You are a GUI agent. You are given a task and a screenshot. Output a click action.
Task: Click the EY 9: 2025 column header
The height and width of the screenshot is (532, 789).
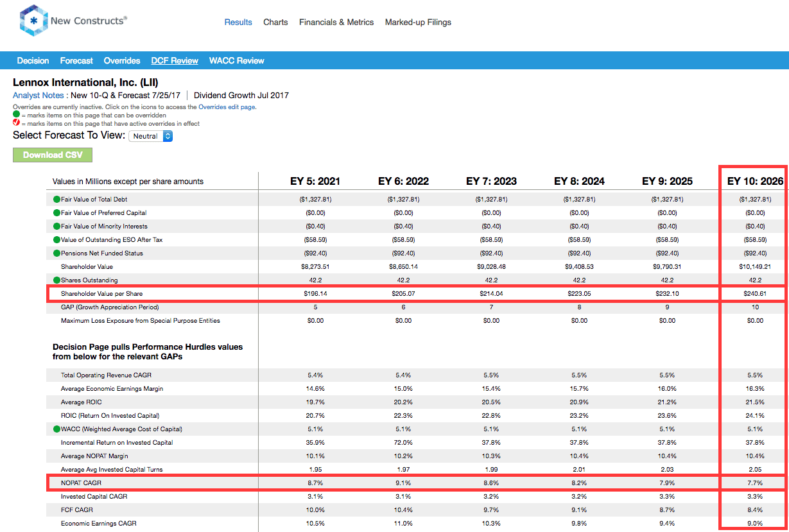click(667, 182)
